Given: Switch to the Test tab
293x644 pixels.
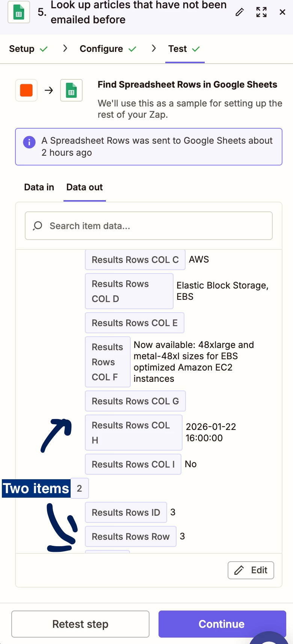Looking at the screenshot, I should [184, 49].
